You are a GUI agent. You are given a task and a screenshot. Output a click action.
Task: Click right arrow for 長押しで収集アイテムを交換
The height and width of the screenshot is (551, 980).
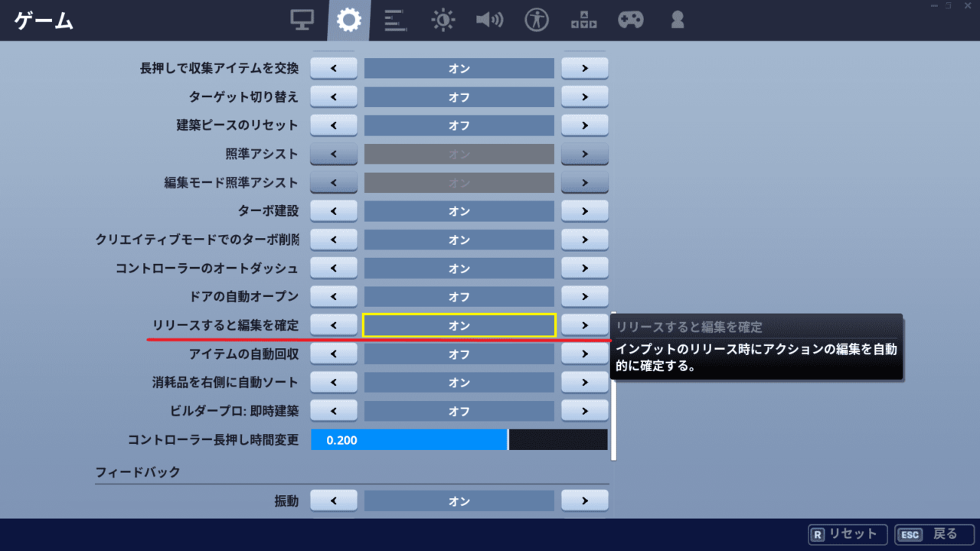click(x=585, y=68)
